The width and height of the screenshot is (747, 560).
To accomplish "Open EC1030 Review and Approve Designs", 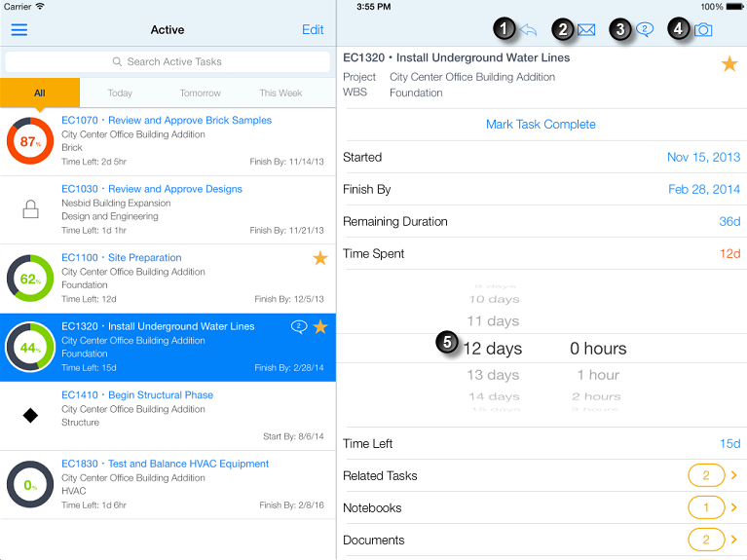I will click(168, 210).
